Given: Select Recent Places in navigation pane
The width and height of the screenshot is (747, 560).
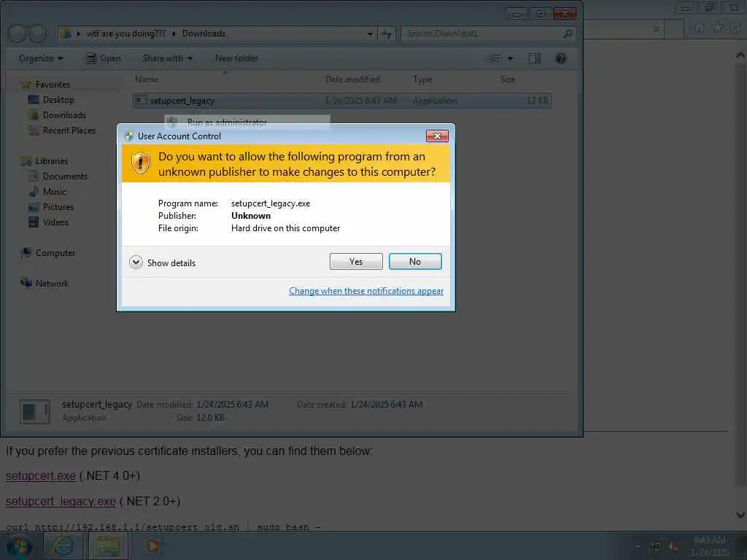Looking at the screenshot, I should 69,130.
